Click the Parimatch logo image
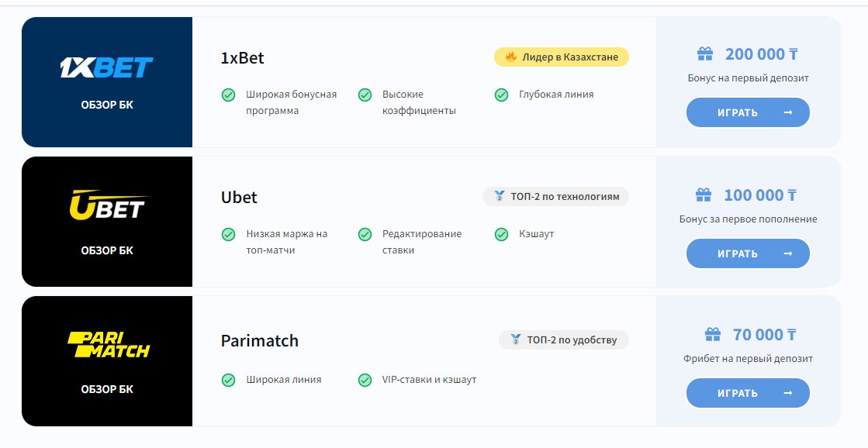Viewport: 868px width, 448px height. point(107,344)
